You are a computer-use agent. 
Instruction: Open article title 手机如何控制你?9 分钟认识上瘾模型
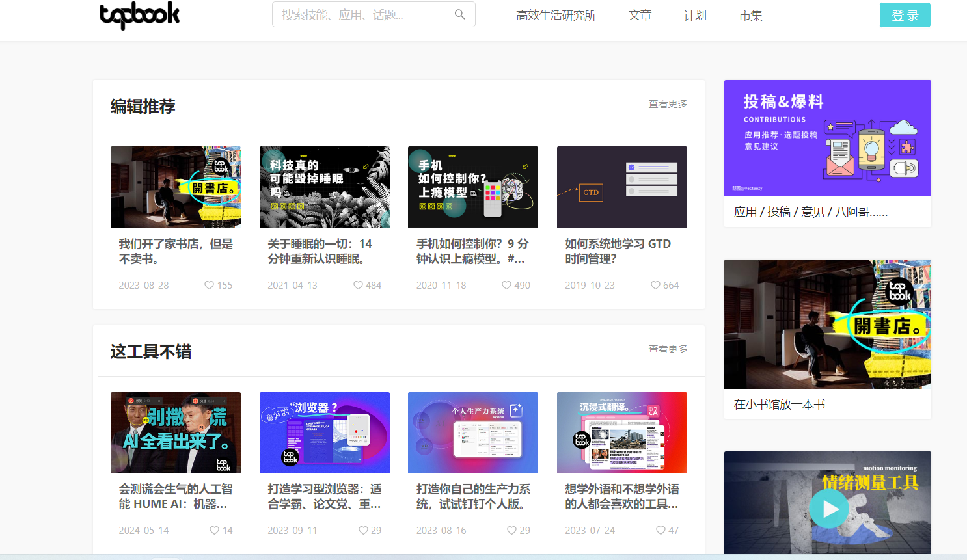472,251
